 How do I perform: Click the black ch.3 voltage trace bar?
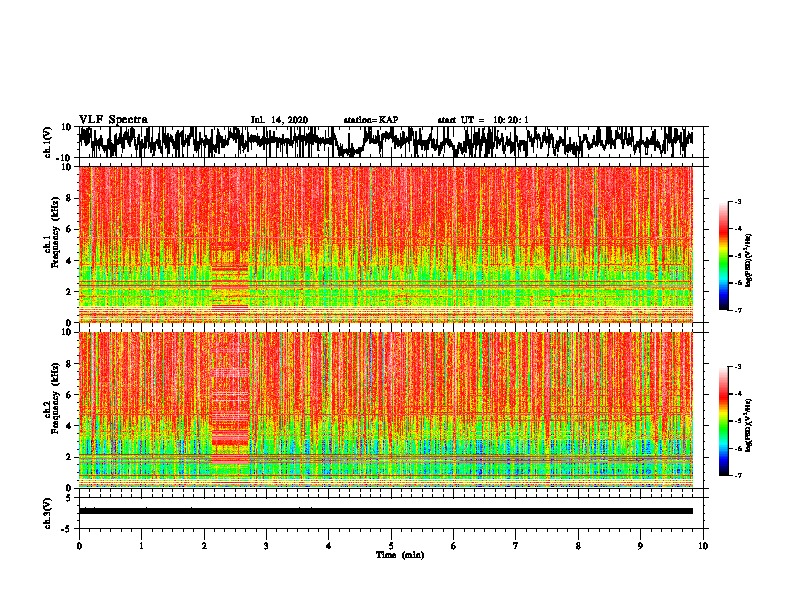click(386, 511)
